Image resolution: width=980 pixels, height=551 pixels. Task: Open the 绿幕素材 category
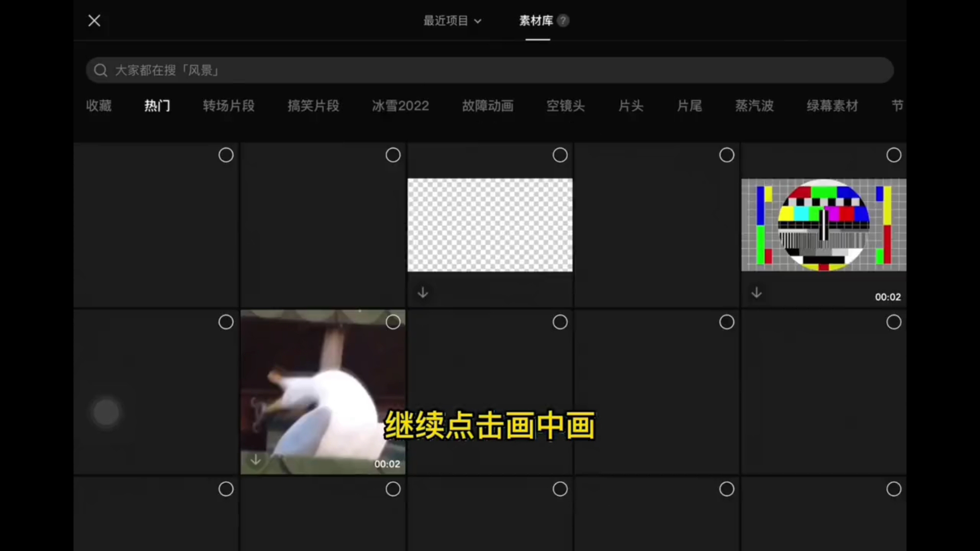[x=832, y=106]
